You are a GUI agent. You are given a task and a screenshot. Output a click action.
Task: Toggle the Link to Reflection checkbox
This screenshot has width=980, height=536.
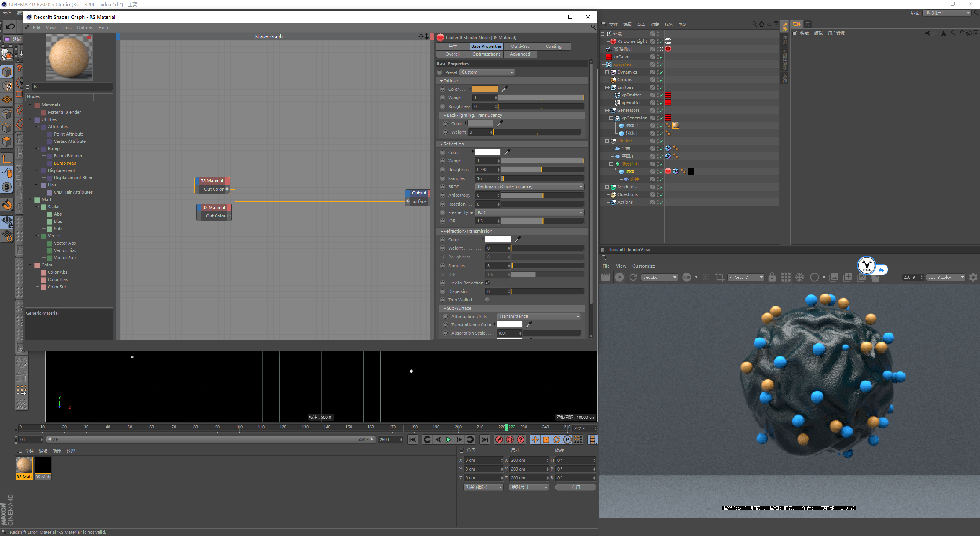click(487, 283)
